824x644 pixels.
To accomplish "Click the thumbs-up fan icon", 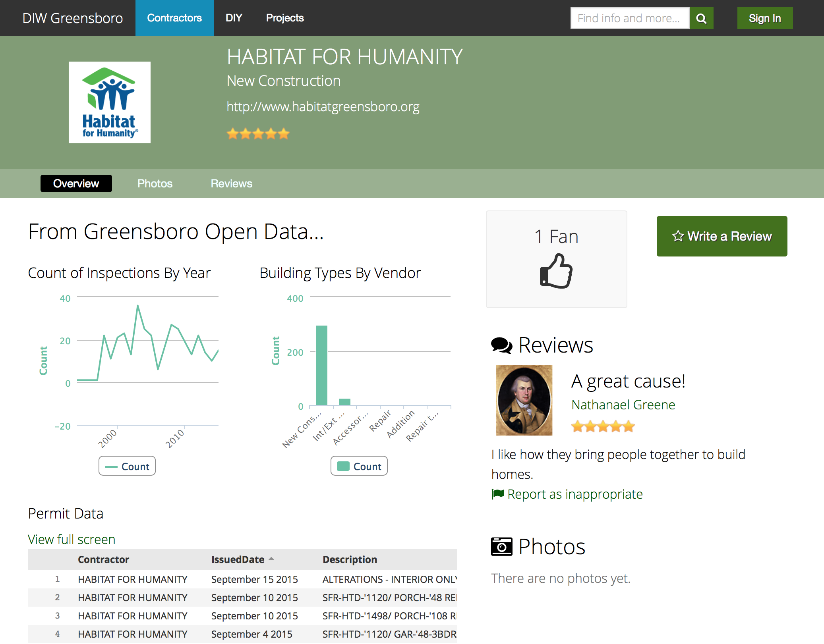I will tap(556, 271).
